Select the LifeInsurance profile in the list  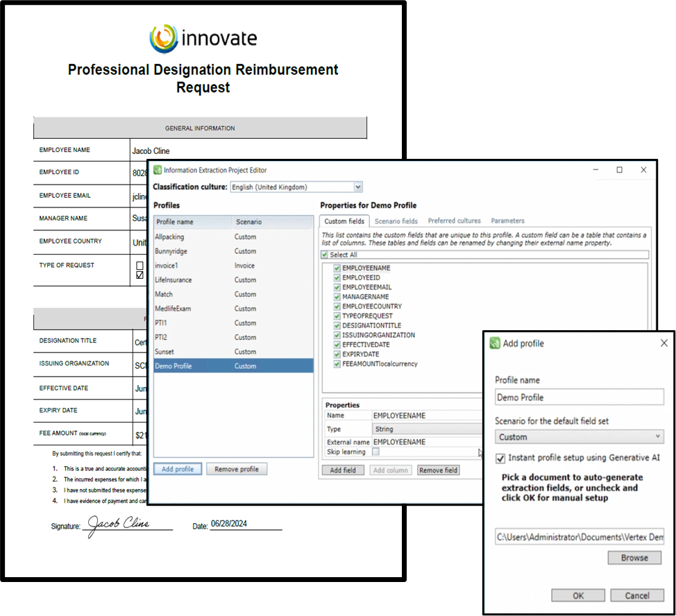(x=174, y=280)
